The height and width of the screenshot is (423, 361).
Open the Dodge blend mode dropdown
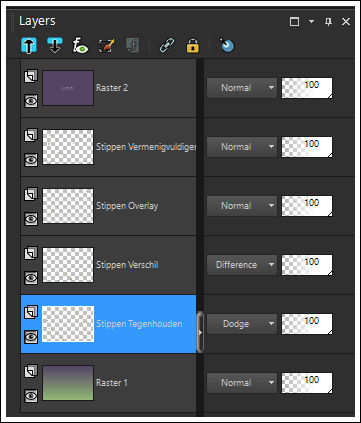pos(242,324)
